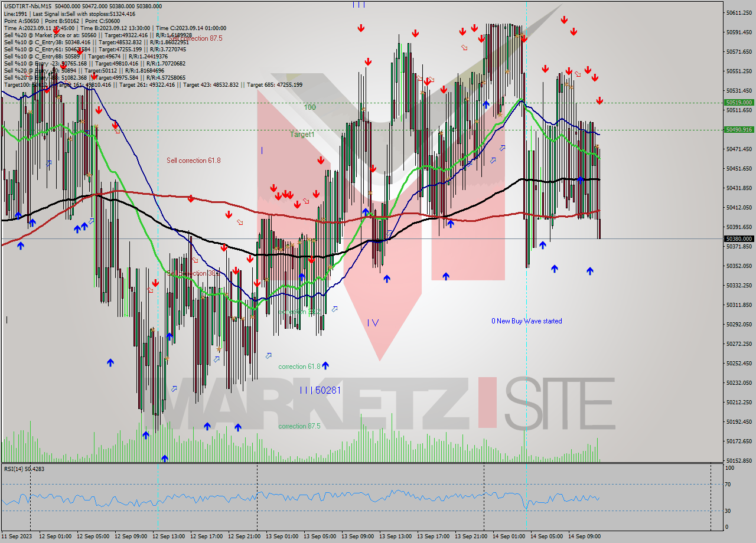The image size is (756, 543).
Task: Click the 'I V' wave label
Action: (x=373, y=322)
